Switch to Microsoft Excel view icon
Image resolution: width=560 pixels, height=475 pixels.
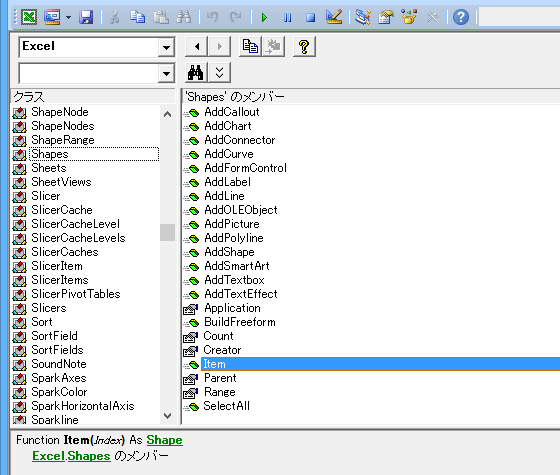click(29, 17)
